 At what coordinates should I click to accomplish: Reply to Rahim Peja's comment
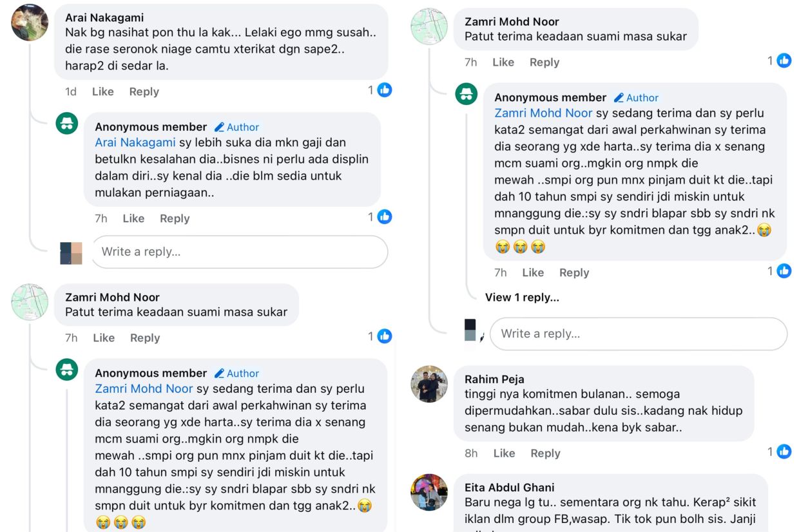tap(545, 453)
